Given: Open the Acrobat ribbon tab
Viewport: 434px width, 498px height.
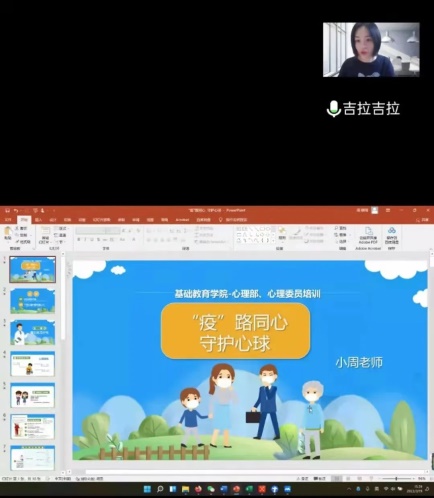Looking at the screenshot, I should (182, 220).
